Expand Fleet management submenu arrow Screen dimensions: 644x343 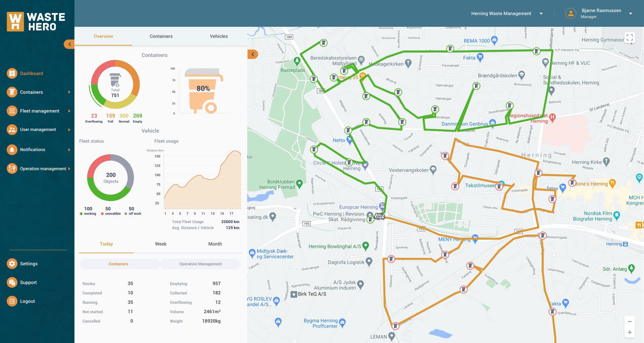(x=69, y=111)
